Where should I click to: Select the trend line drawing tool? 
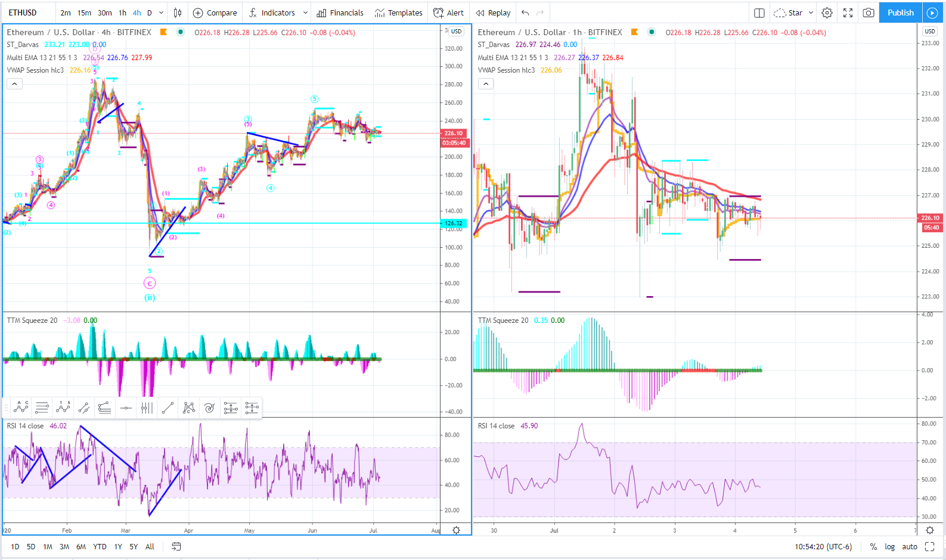pos(168,407)
